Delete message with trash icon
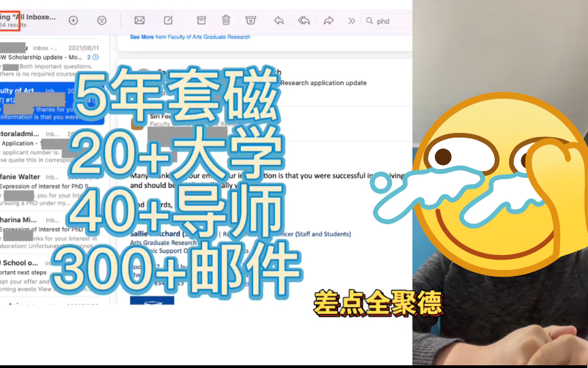The height and width of the screenshot is (368, 588). click(226, 20)
